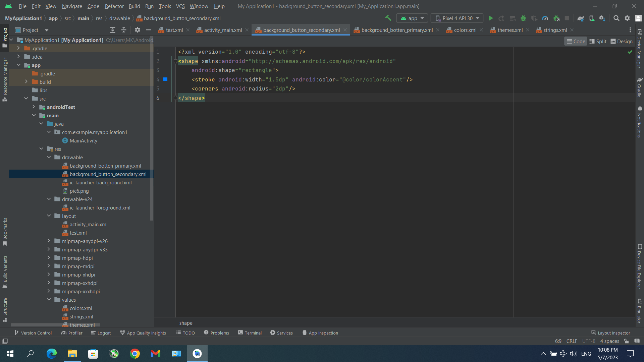The width and height of the screenshot is (644, 362).
Task: Open Build Variants tool window
Action: [5, 272]
